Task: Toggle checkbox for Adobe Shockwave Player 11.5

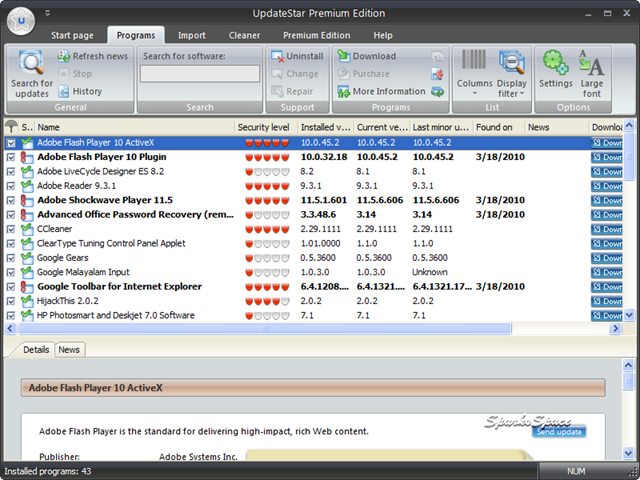Action: point(11,200)
